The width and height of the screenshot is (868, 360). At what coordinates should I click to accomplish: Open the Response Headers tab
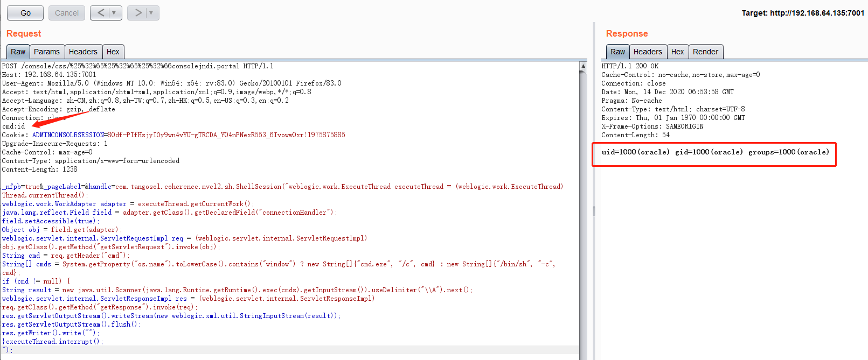[648, 52]
